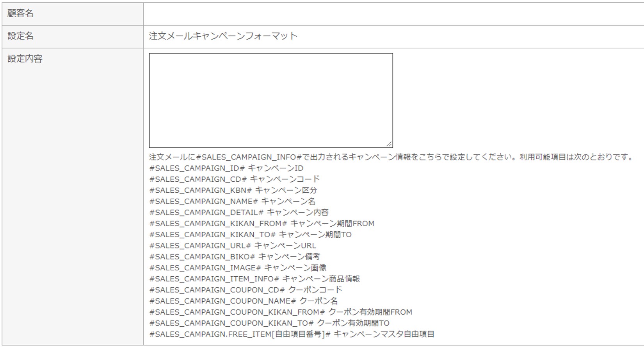
Task: Select the 顧客名 label cell
Action: click(x=73, y=14)
